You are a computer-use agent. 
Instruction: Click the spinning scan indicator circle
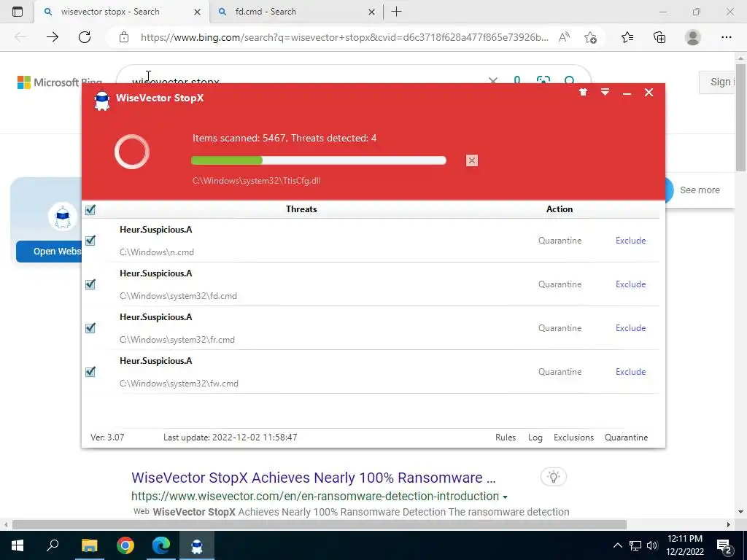click(132, 152)
